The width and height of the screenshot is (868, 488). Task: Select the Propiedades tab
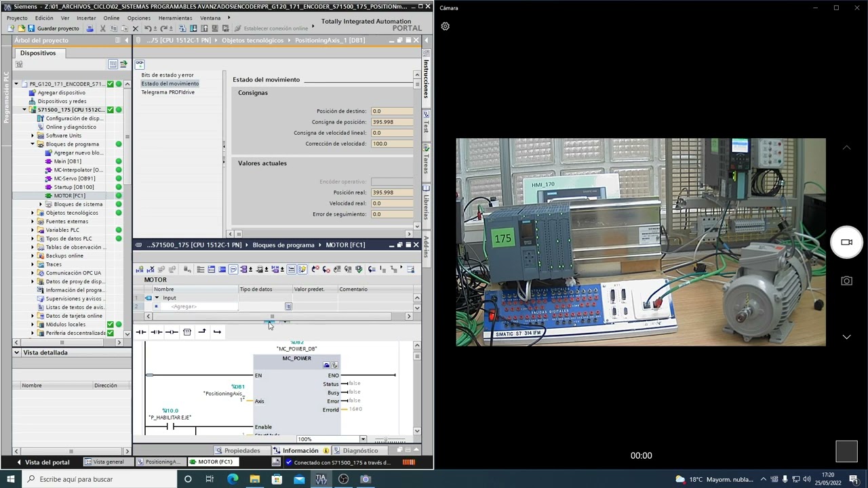[x=242, y=451]
